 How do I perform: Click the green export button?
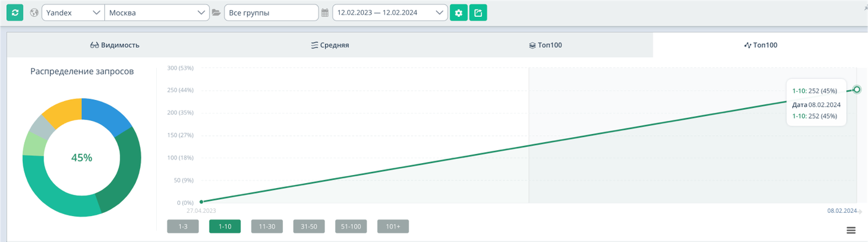coord(478,12)
